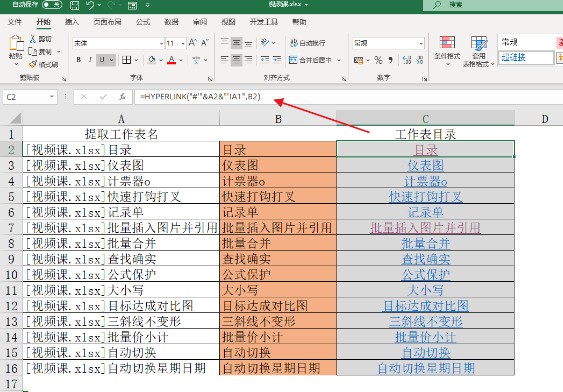563x392 pixels.
Task: Open the font name dropdown
Action: (x=161, y=43)
